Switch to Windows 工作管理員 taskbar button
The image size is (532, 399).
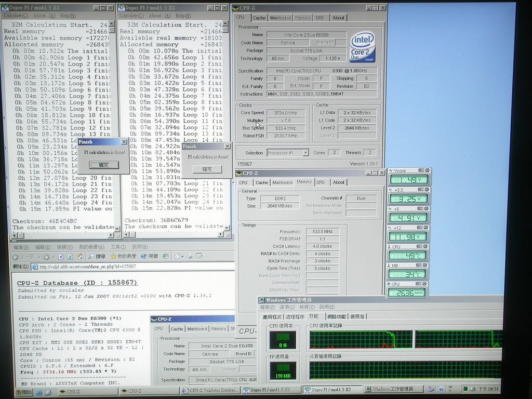click(x=393, y=389)
